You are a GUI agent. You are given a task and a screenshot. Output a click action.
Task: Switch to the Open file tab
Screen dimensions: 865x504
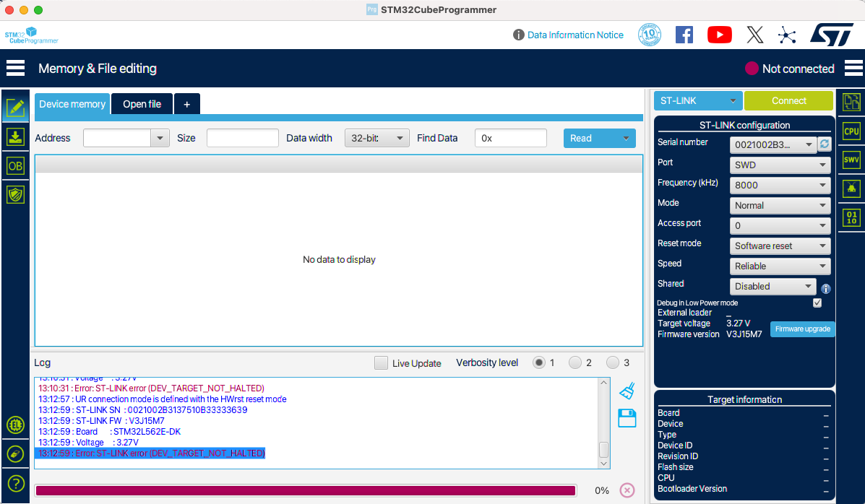(142, 103)
